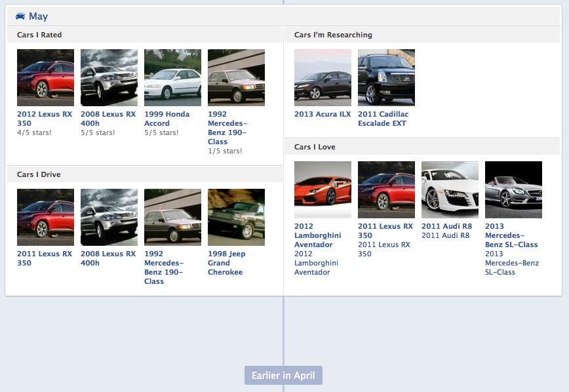Click the bold 2012 Lamborghini Aventador link
The image size is (569, 392).
pyautogui.click(x=317, y=235)
